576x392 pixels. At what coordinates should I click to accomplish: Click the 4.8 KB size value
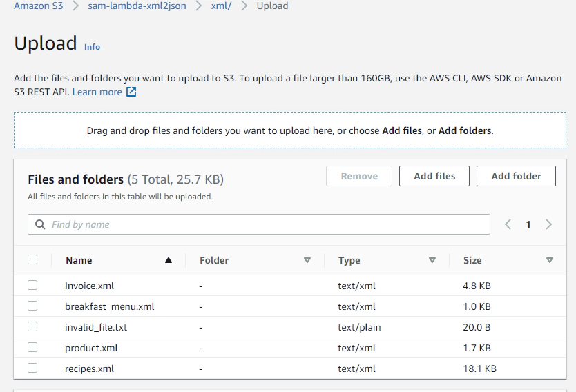(x=477, y=286)
